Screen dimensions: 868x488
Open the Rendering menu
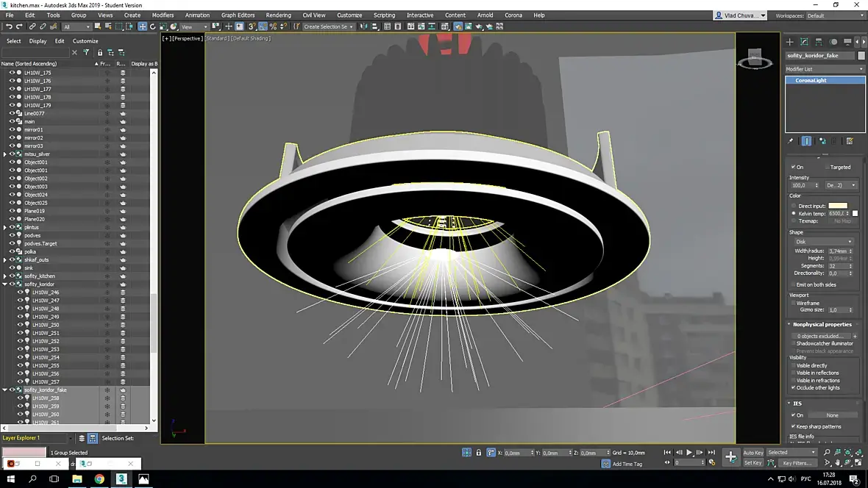[x=278, y=15]
